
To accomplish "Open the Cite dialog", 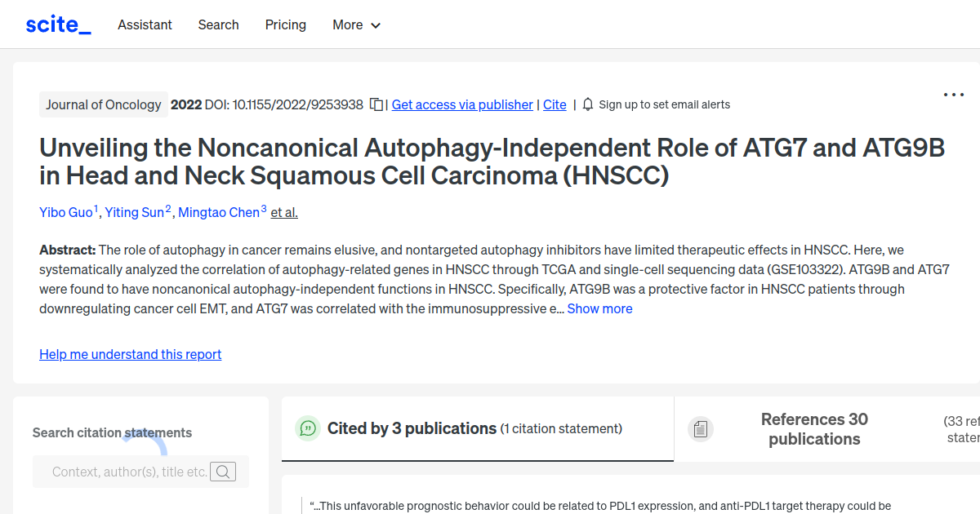I will 555,104.
